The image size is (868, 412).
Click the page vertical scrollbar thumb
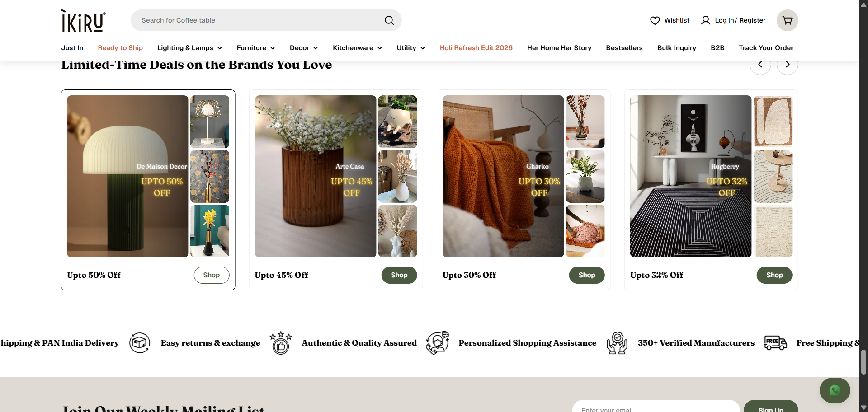(863, 362)
